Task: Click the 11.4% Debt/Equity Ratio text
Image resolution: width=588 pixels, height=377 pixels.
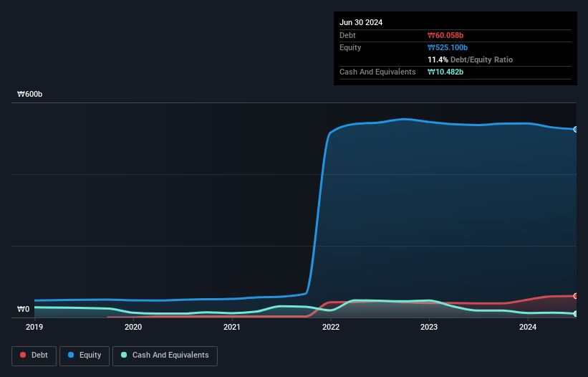Action: [471, 59]
